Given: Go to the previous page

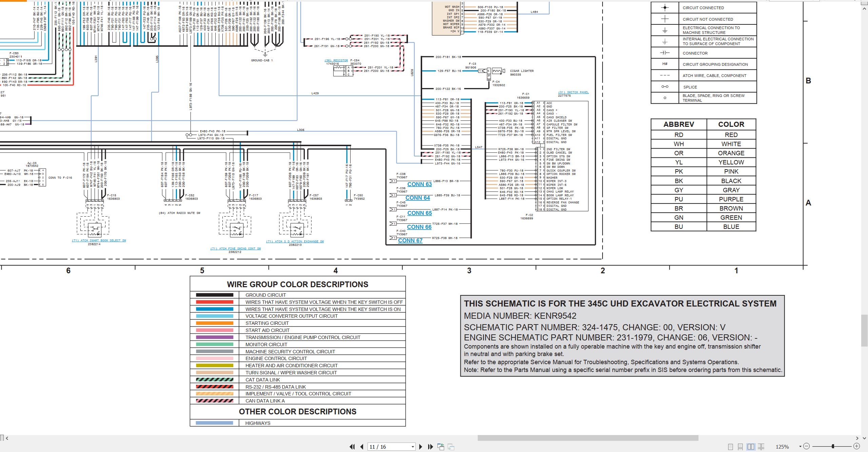Looking at the screenshot, I should coord(362,447).
